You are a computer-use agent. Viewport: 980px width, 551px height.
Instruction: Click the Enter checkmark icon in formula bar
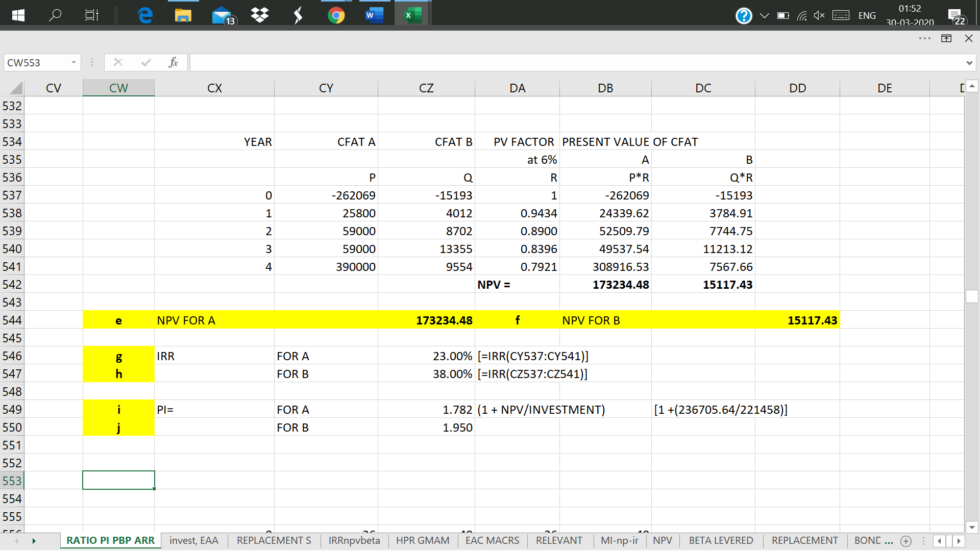click(x=146, y=62)
